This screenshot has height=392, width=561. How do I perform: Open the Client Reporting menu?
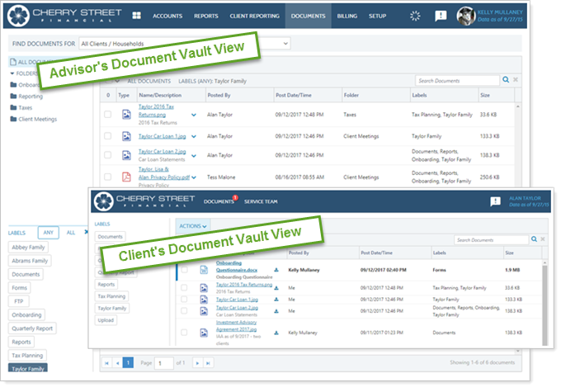click(253, 16)
